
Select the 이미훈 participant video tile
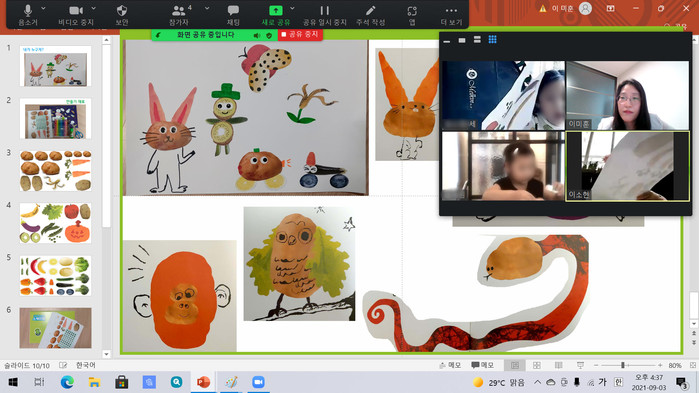627,95
